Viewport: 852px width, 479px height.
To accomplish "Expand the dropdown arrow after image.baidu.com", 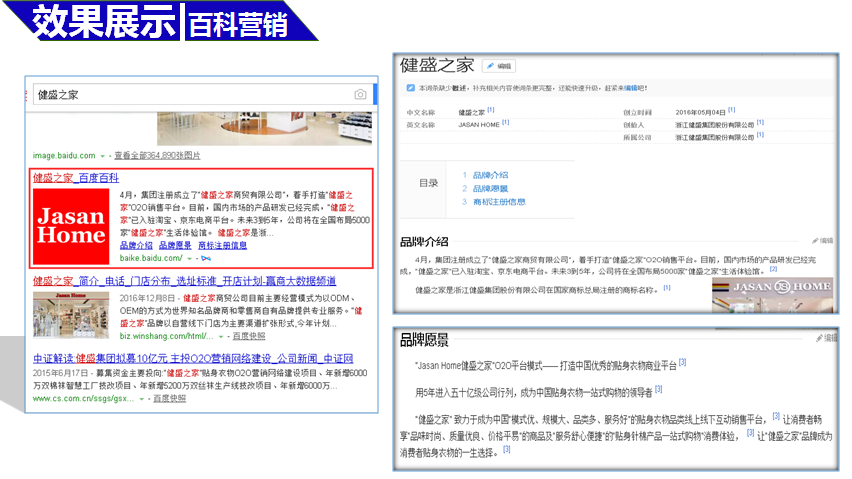I will (103, 157).
